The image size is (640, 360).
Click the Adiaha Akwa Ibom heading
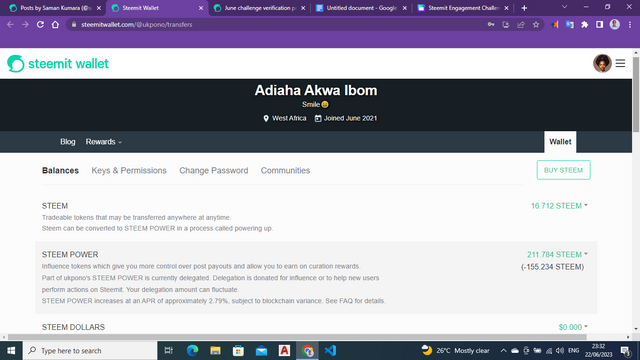316,90
